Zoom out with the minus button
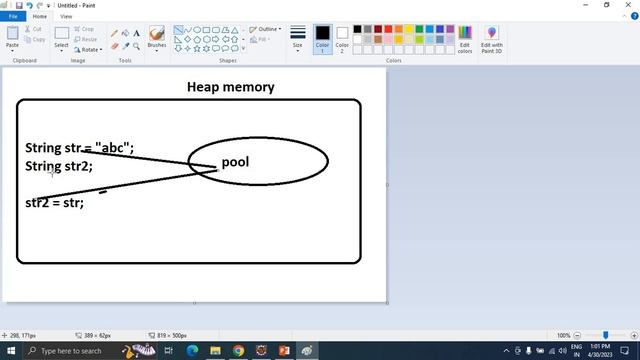 click(577, 335)
